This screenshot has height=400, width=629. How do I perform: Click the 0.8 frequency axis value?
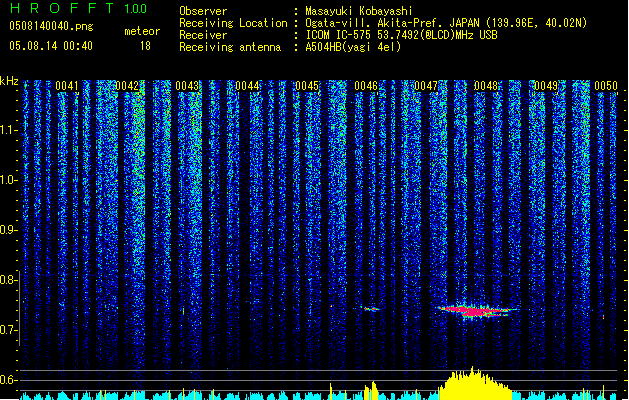(x=8, y=280)
